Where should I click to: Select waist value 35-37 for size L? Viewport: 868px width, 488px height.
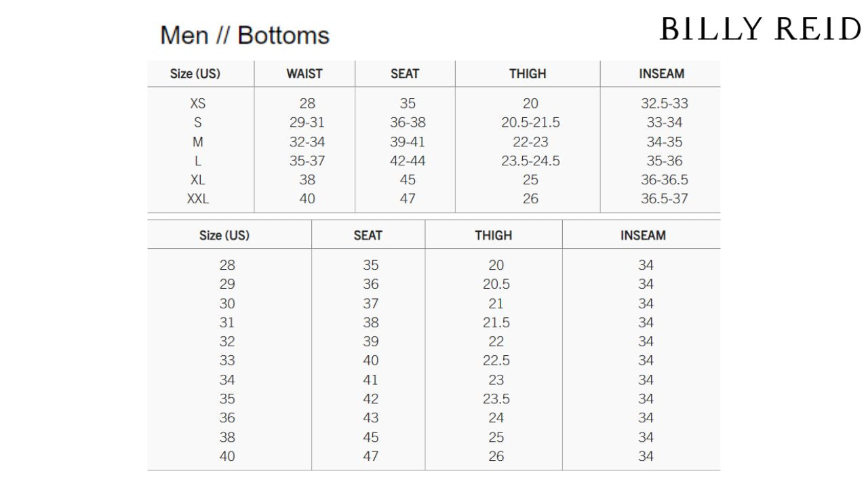click(307, 161)
